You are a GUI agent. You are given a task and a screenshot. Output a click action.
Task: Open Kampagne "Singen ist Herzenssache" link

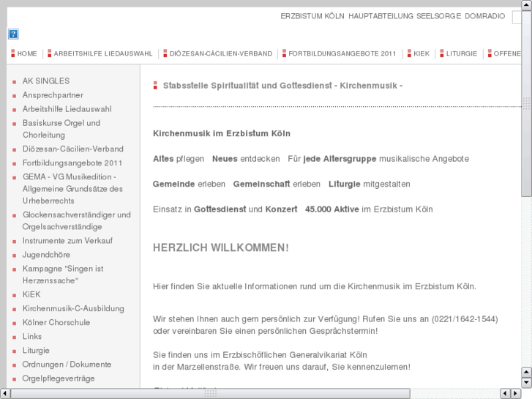(63, 275)
